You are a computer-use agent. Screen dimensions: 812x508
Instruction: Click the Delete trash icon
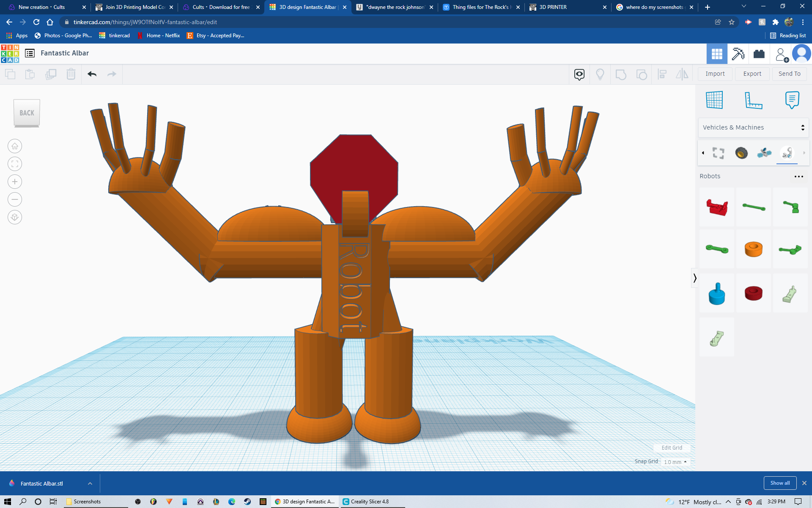tap(71, 74)
